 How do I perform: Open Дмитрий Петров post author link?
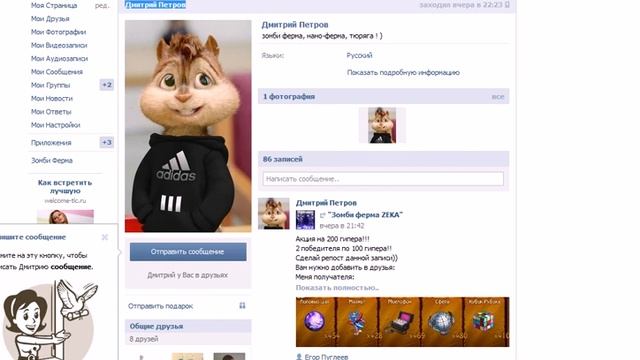click(326, 202)
